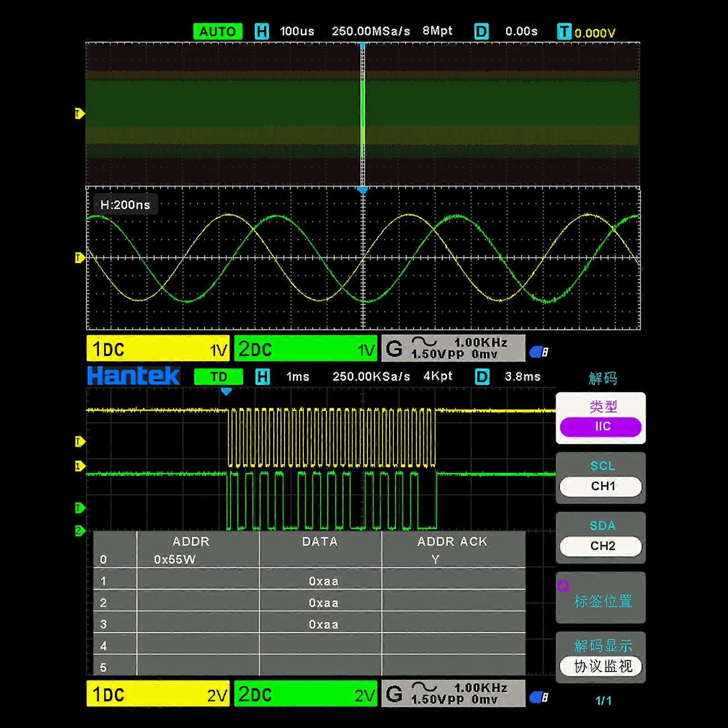Toggle the AUTO acquisition mode

pyautogui.click(x=217, y=31)
